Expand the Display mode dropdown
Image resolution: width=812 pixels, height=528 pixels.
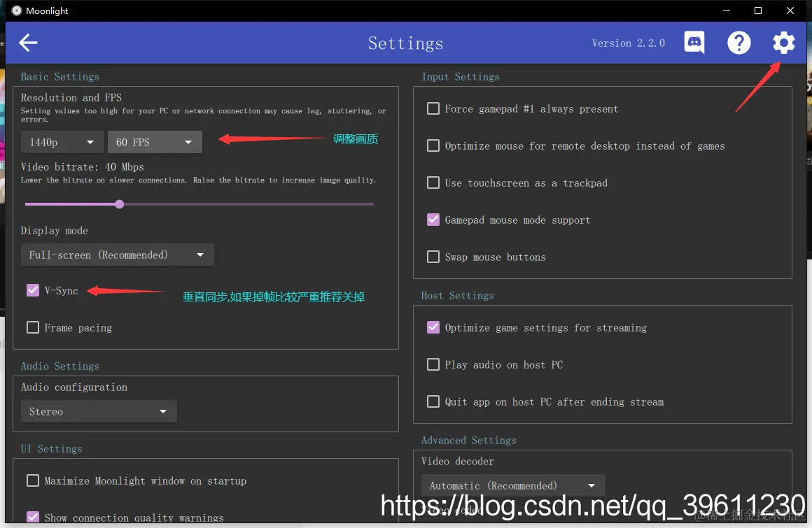(x=117, y=255)
